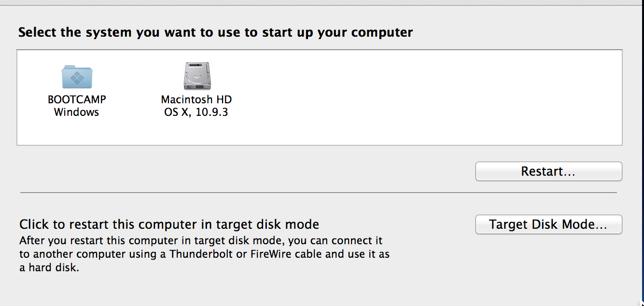Click the Windows label under BOOTCAMP
644x306 pixels.
(77, 112)
